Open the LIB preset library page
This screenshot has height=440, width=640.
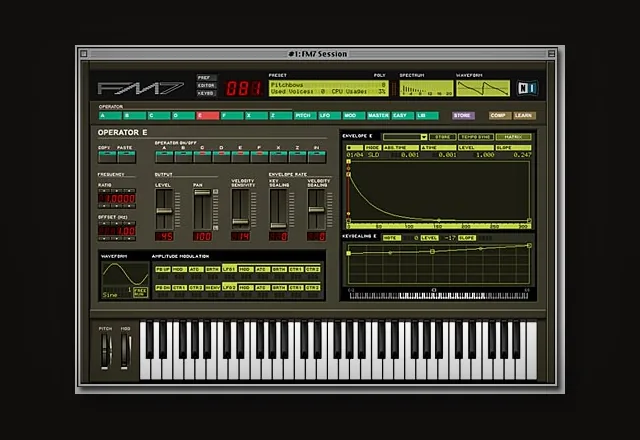(427, 116)
